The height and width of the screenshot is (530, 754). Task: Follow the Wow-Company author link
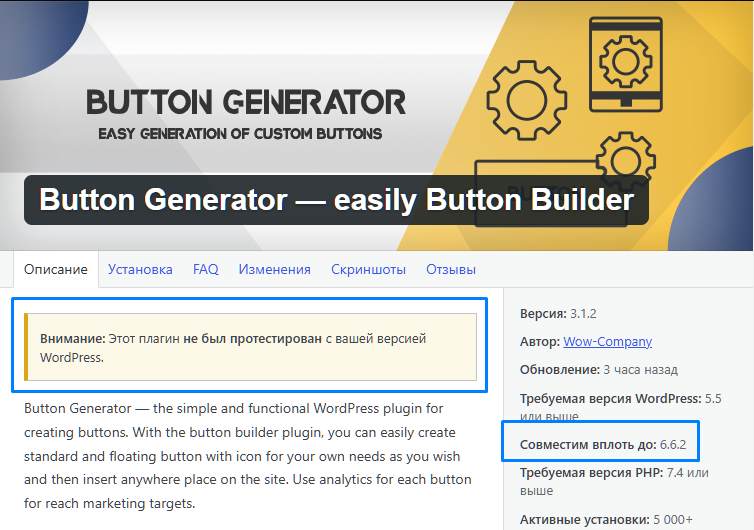(x=607, y=341)
